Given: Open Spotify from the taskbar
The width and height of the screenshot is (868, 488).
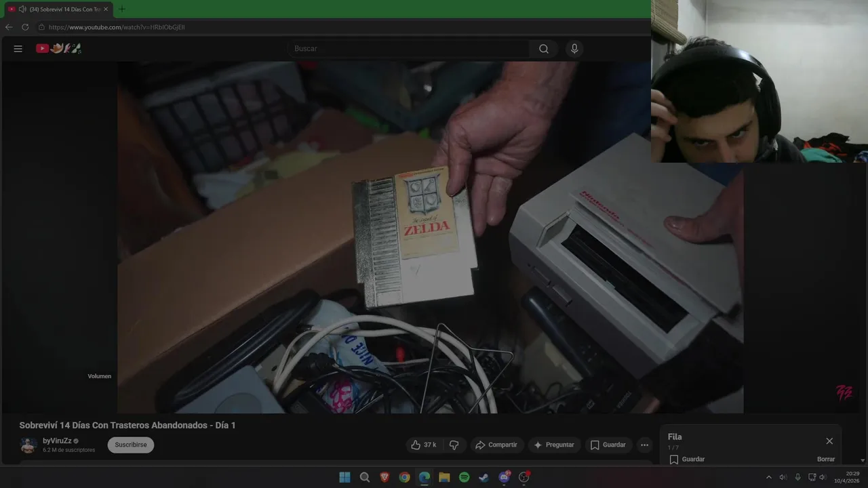Looking at the screenshot, I should point(464,477).
